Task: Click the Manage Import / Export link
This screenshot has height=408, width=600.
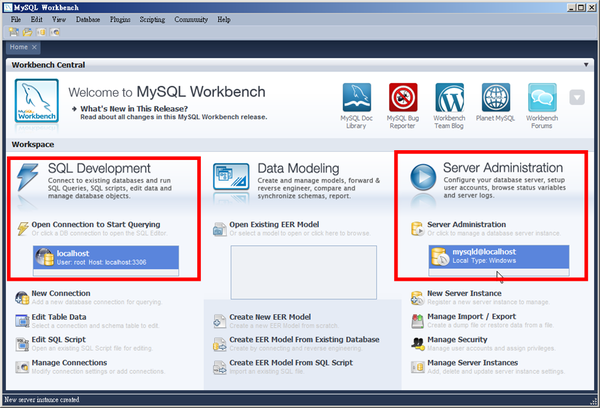Action: click(471, 317)
